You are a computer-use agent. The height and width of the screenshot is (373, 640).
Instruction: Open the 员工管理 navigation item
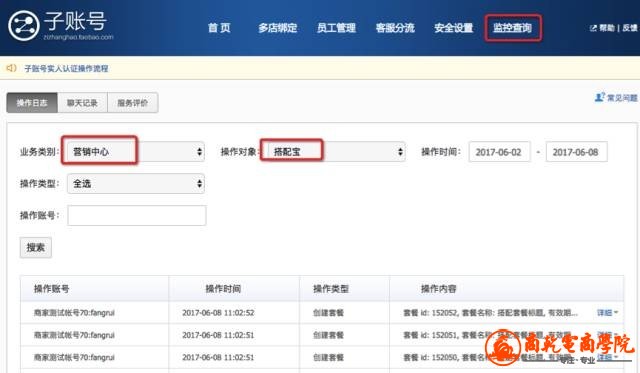[x=336, y=28]
